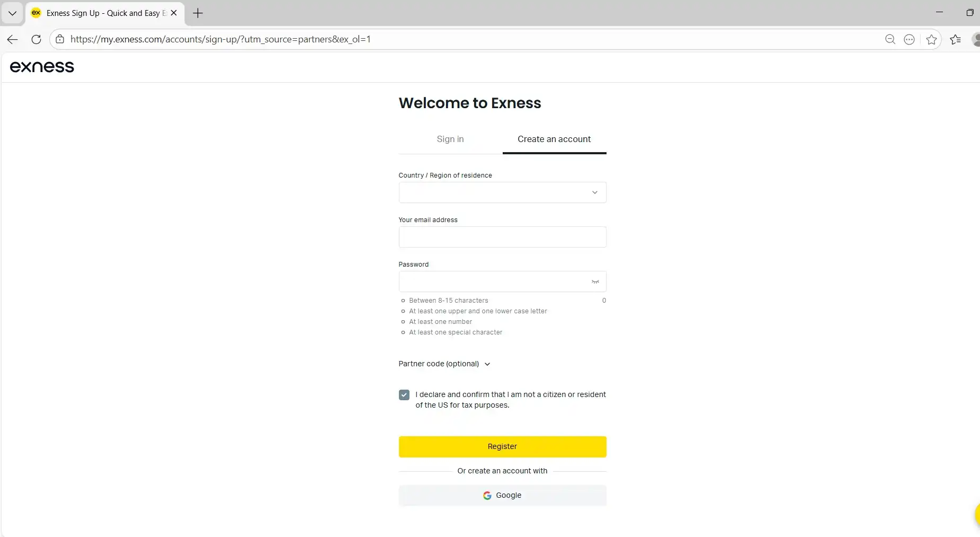The image size is (980, 537).
Task: Uncheck the US non-citizen declaration checkbox
Action: (404, 395)
